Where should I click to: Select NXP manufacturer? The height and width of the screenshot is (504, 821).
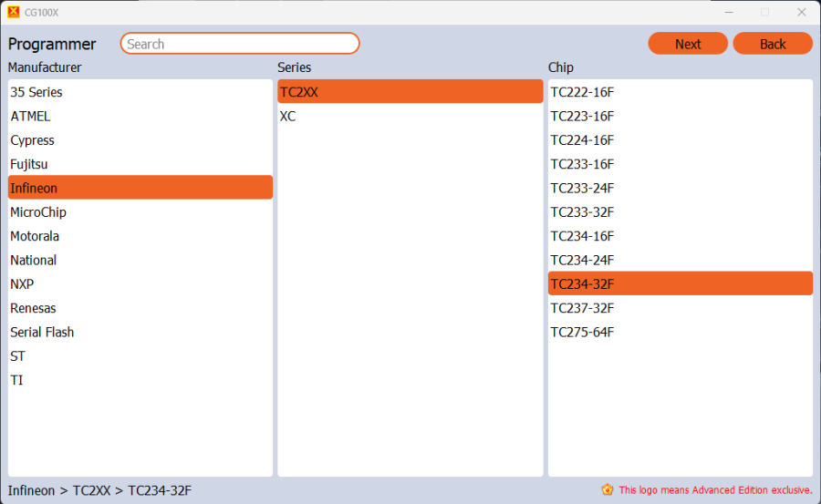point(22,283)
